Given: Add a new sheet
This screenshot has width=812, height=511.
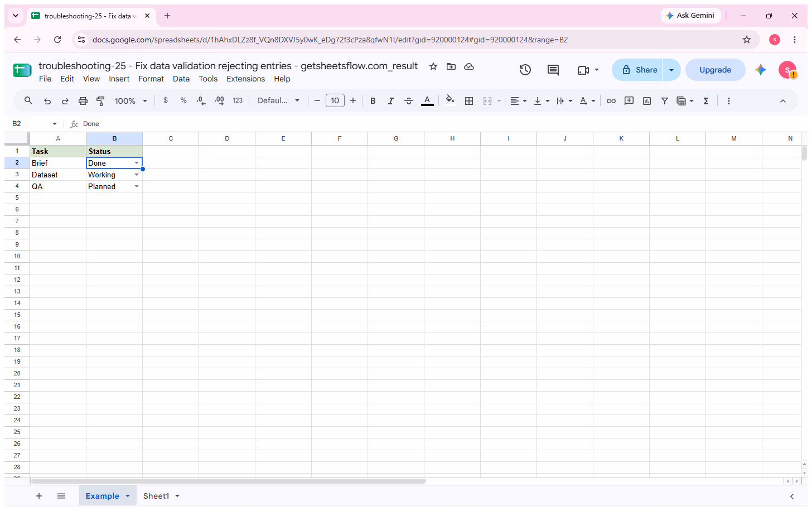Looking at the screenshot, I should pos(39,496).
